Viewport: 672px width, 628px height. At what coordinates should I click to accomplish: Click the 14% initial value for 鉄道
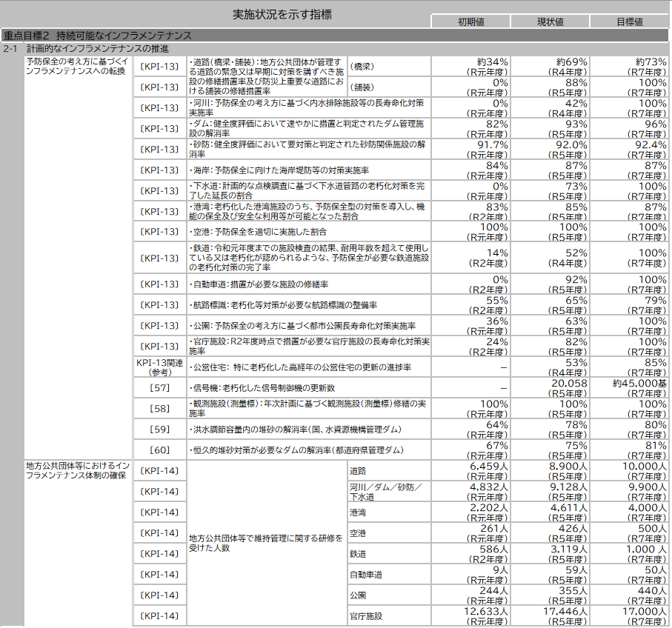470,258
